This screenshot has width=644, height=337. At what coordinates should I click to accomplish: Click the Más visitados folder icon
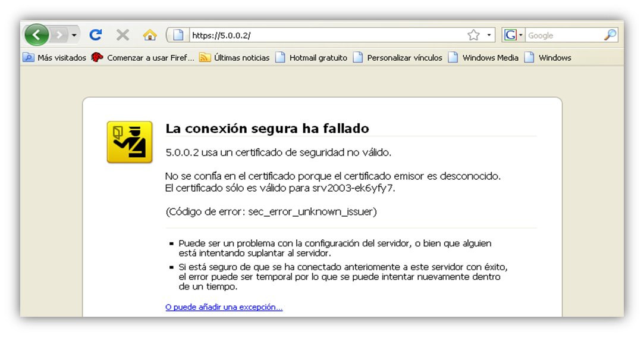pos(29,58)
